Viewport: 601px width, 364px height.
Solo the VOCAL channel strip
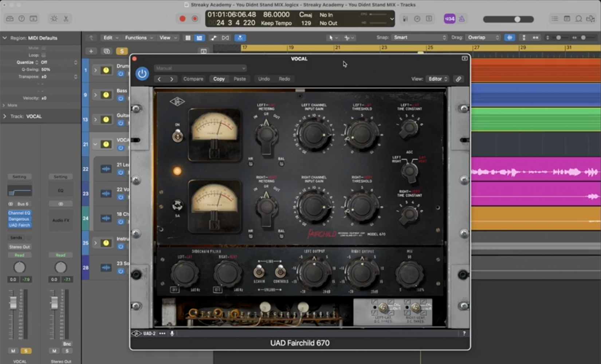click(x=26, y=351)
